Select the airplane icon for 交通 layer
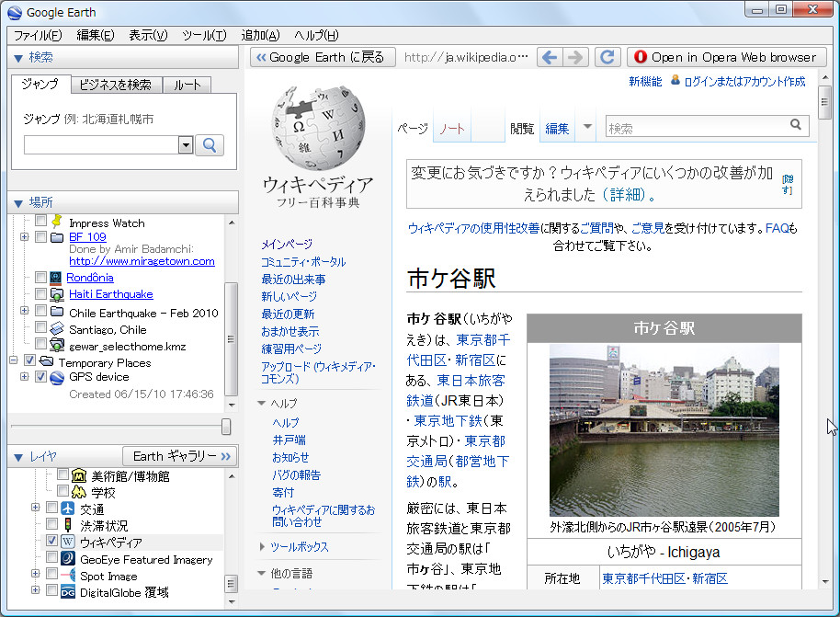The image size is (840, 617). coord(68,508)
